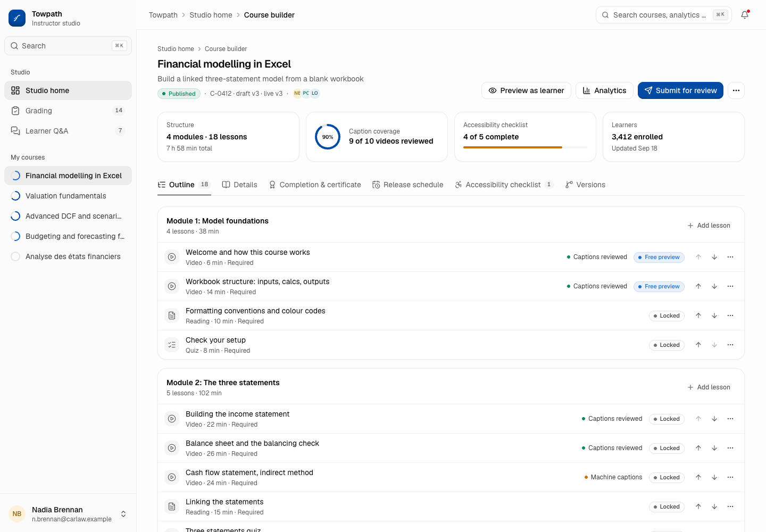Screen dimensions: 766x532
Task: Open the more options menu beside Submit for review
Action: (736, 90)
